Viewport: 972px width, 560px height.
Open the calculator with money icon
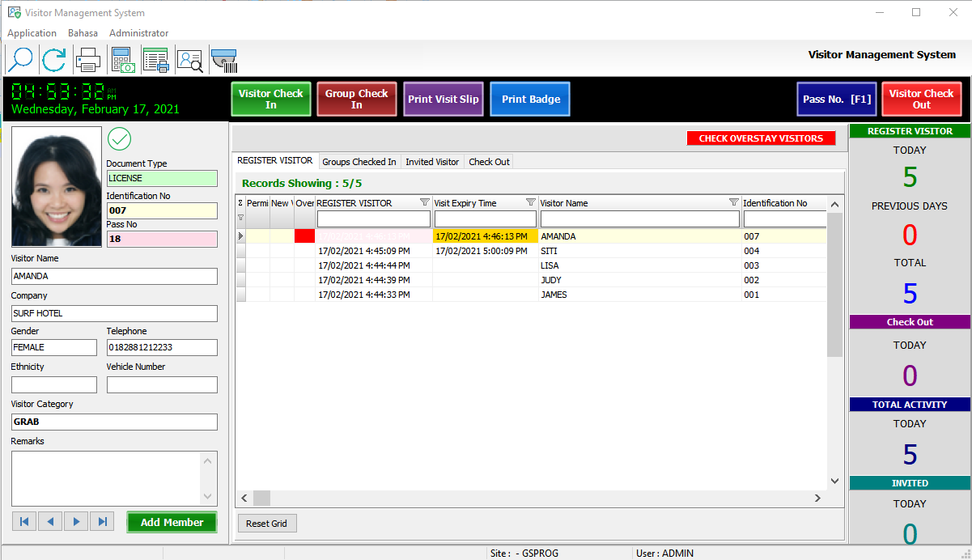(121, 60)
